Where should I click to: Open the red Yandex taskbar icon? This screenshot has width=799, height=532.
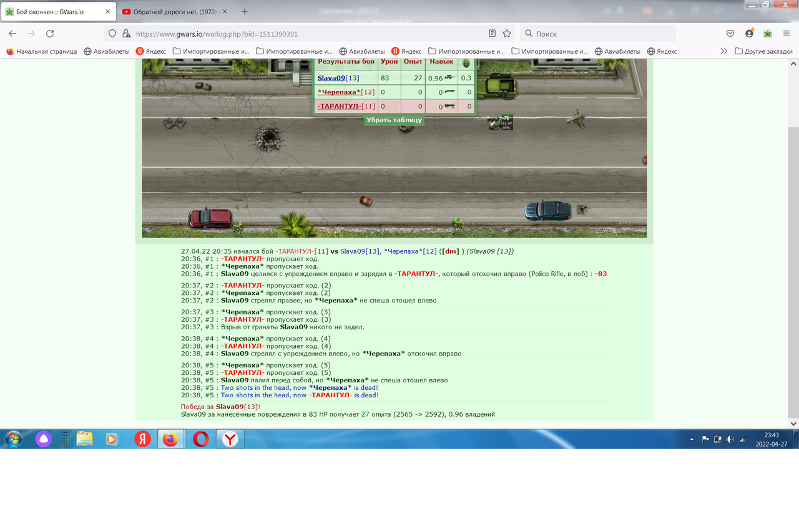[x=142, y=439]
